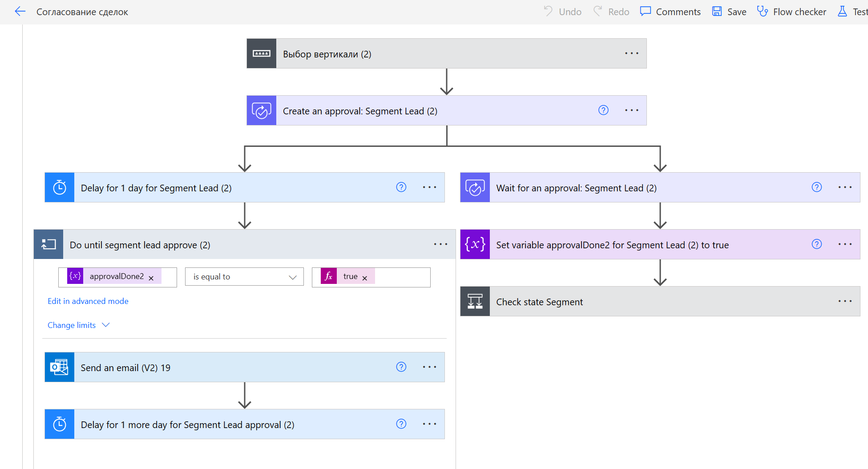Screen dimensions: 868x469
Task: Click the Outlook icon on Send an email (V2) 19
Action: [x=60, y=368]
